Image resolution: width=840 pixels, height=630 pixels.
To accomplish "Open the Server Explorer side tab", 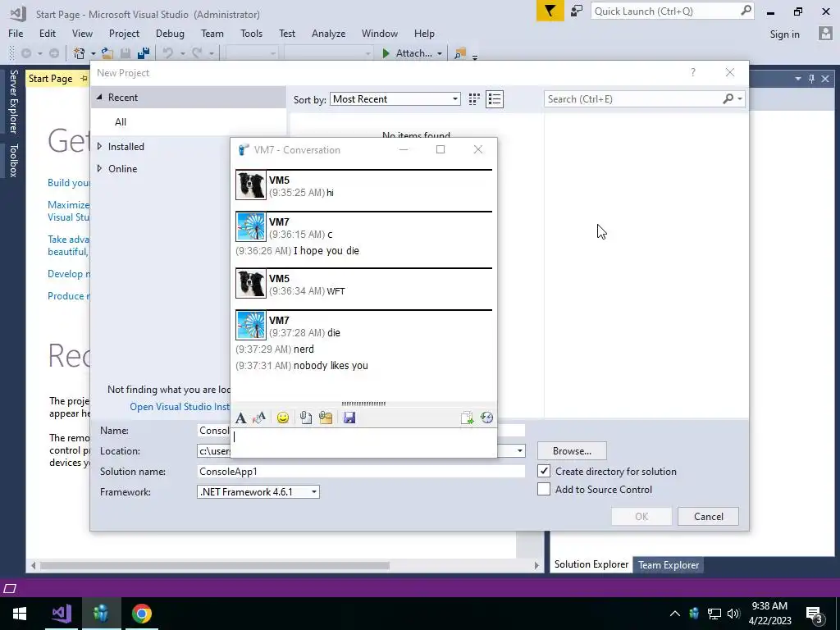I will tap(13, 101).
